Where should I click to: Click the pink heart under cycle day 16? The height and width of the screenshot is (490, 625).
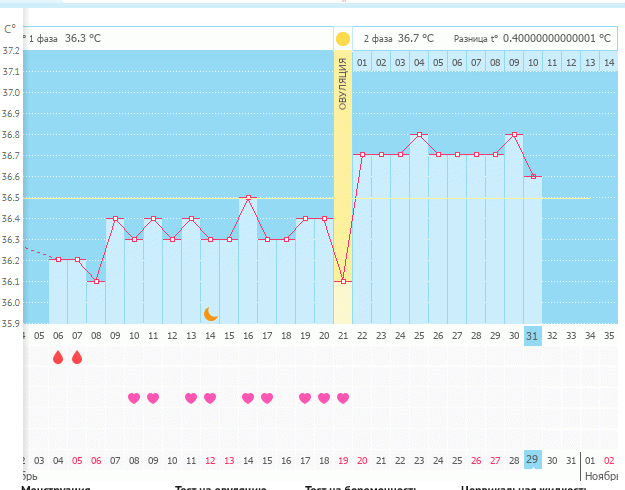248,398
